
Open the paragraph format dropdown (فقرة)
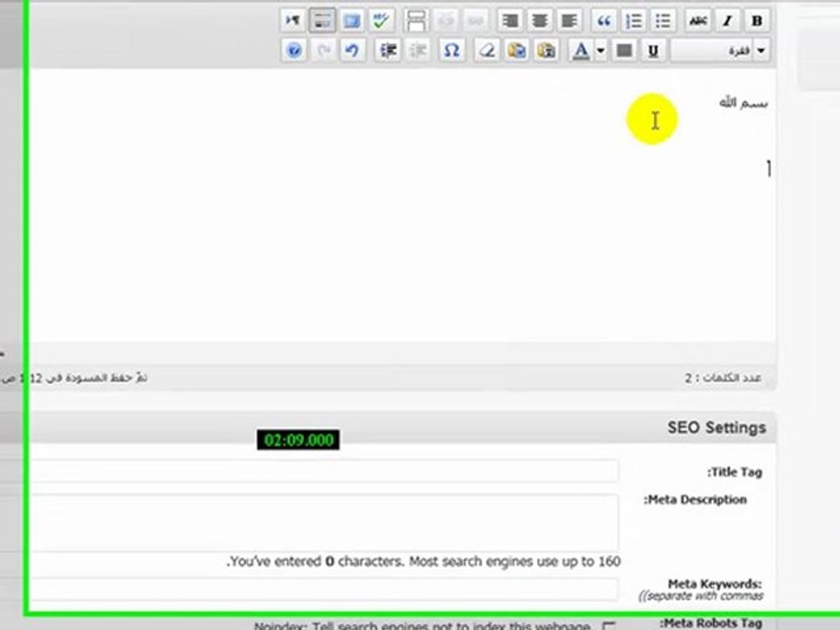coord(720,51)
